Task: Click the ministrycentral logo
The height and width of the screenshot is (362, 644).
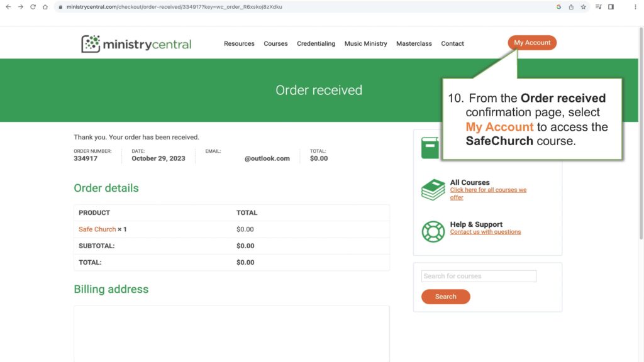Action: (x=136, y=43)
